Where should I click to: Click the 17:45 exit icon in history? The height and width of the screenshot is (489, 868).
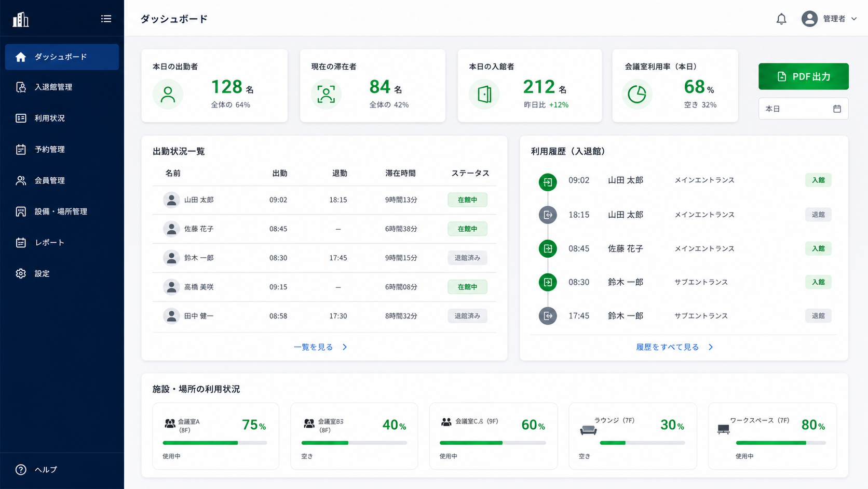click(x=548, y=315)
